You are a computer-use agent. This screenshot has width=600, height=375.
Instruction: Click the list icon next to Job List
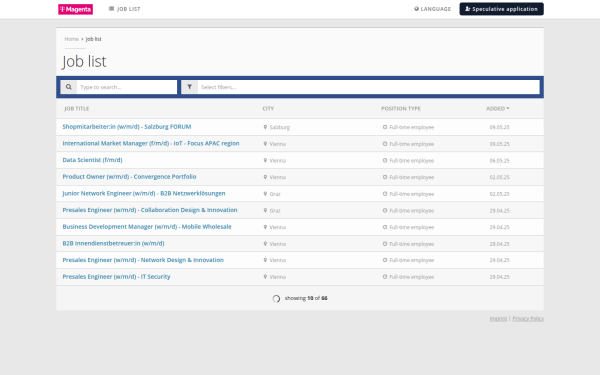(111, 9)
